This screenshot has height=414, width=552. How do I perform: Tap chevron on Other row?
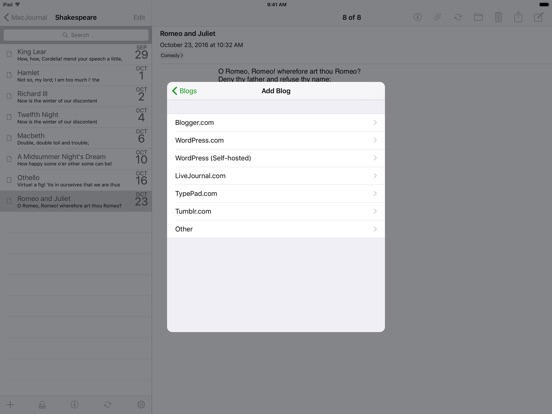(x=375, y=229)
